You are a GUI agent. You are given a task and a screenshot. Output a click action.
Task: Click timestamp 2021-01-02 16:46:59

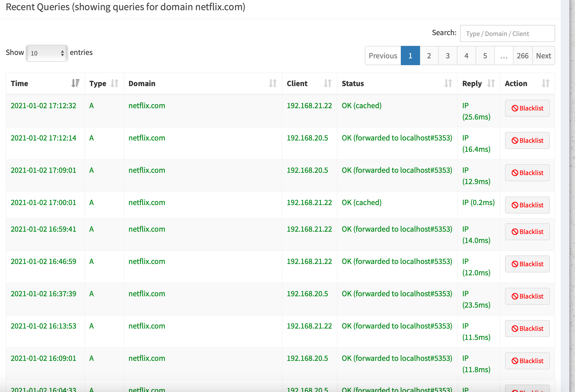(x=43, y=261)
